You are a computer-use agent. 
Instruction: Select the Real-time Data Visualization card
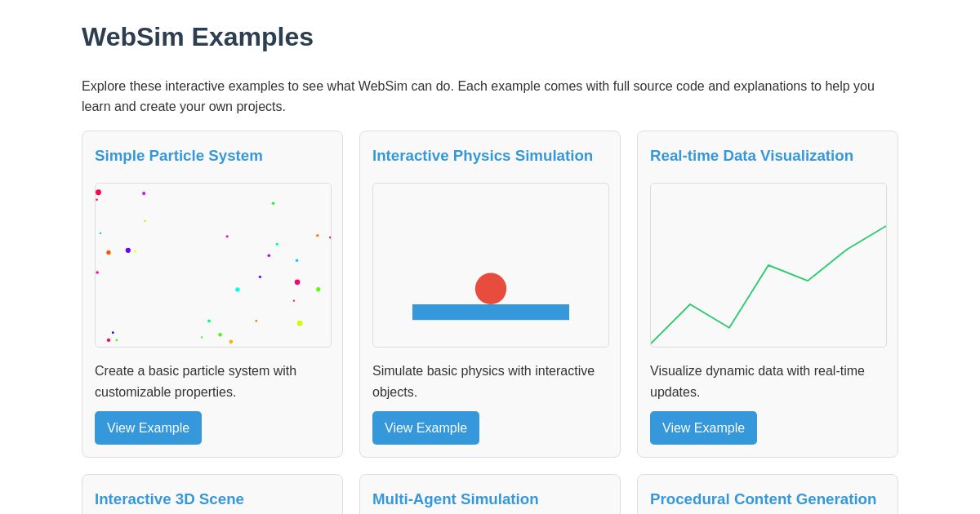point(768,295)
